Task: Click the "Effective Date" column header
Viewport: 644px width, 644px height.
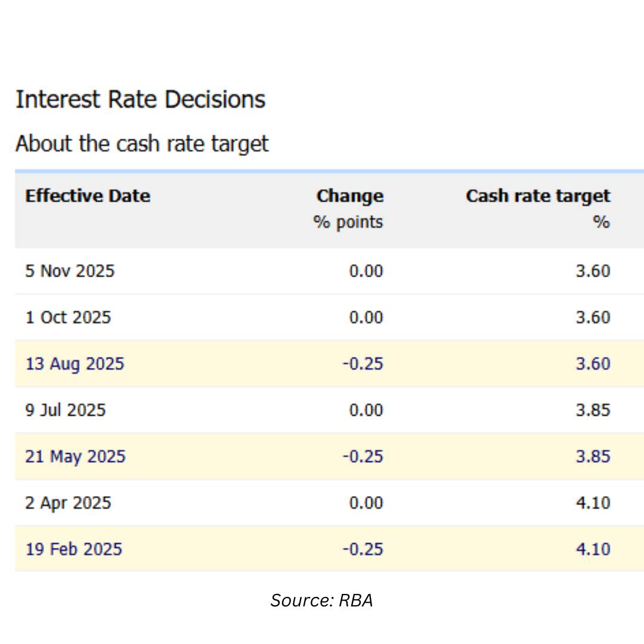Action: click(x=88, y=196)
